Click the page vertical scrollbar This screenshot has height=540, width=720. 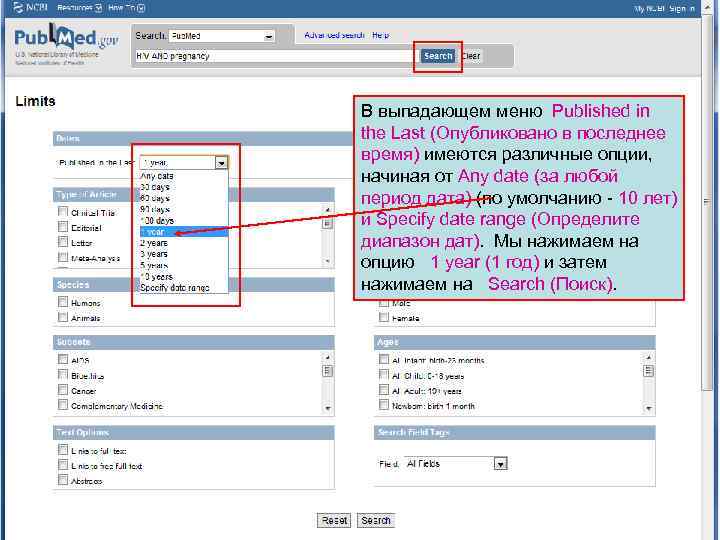708,202
